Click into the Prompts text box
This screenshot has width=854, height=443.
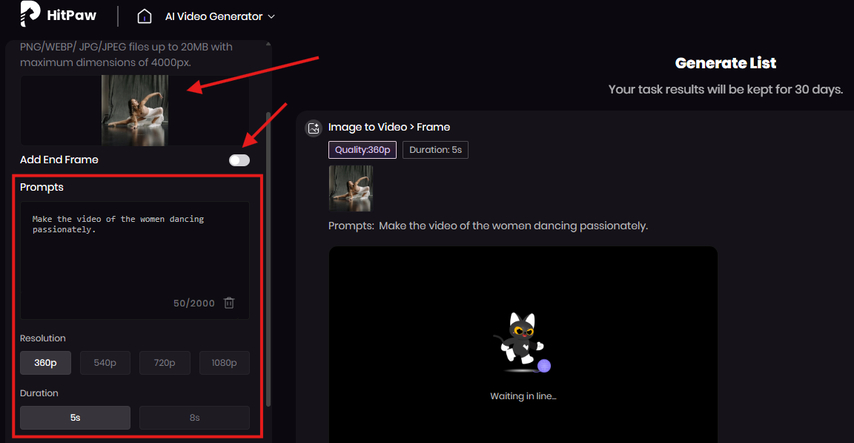(135, 260)
